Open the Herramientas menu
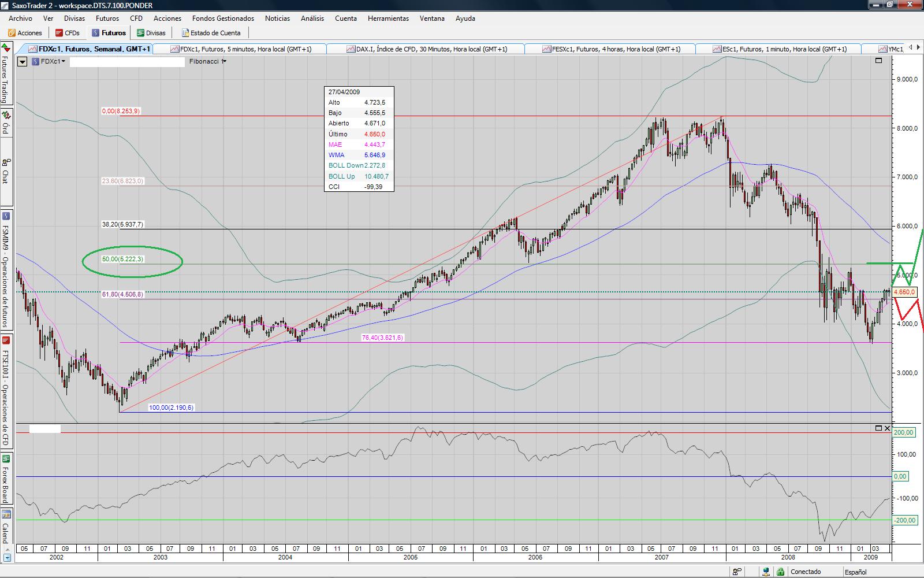The width and height of the screenshot is (924, 578). [x=388, y=18]
